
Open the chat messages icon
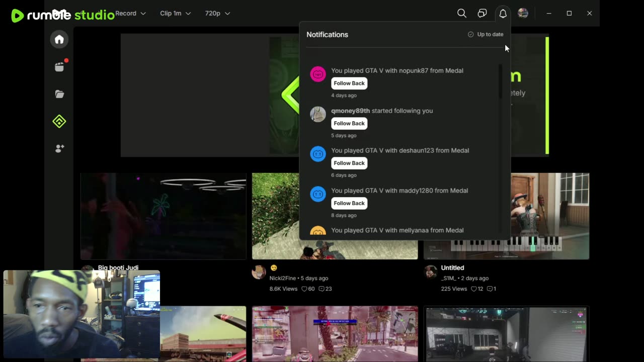pyautogui.click(x=482, y=14)
